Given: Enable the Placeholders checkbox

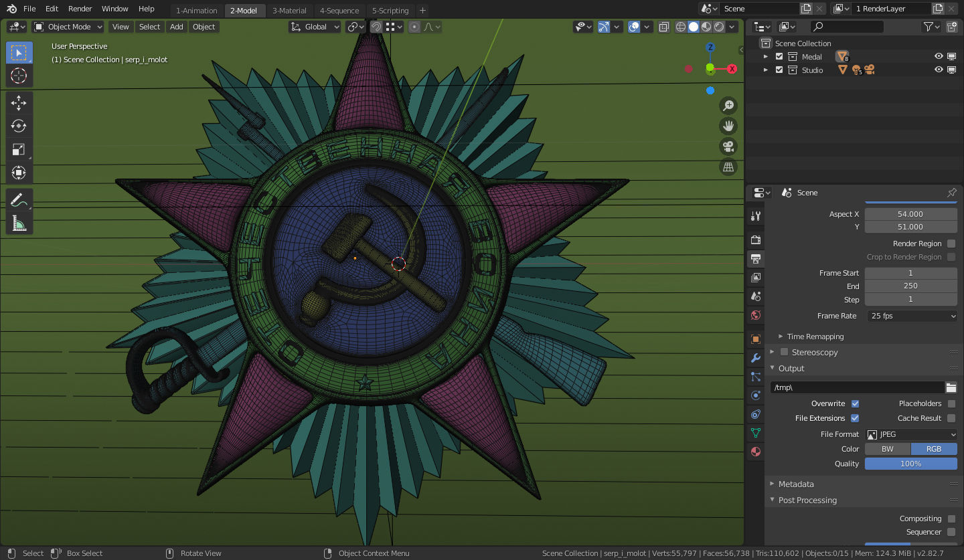Looking at the screenshot, I should pos(951,403).
